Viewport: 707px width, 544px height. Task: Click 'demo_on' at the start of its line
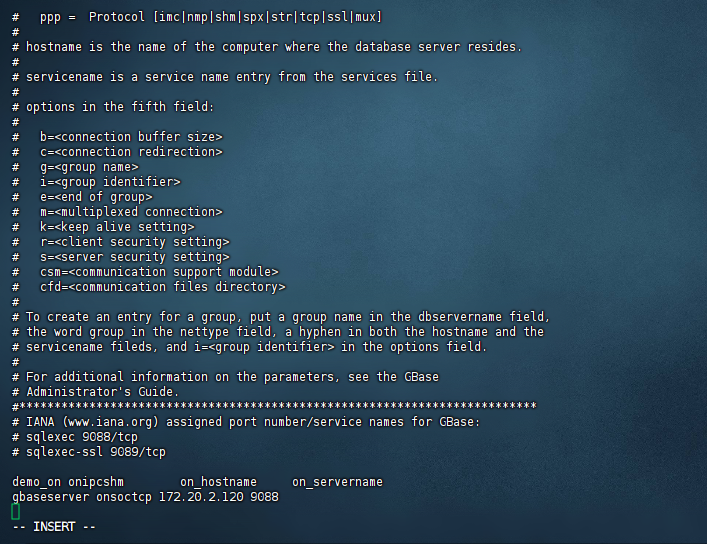pos(36,481)
